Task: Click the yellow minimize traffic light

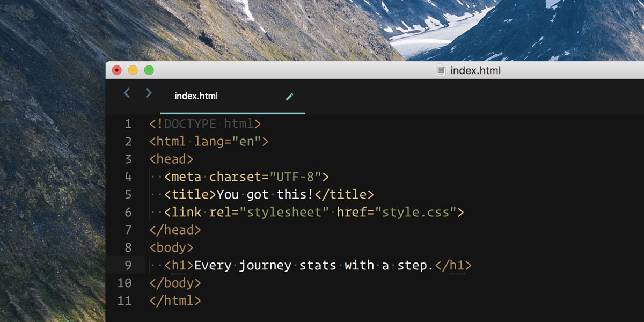Action: point(133,70)
